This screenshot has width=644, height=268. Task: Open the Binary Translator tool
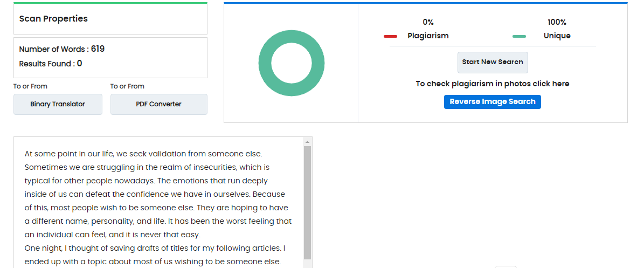coord(58,105)
